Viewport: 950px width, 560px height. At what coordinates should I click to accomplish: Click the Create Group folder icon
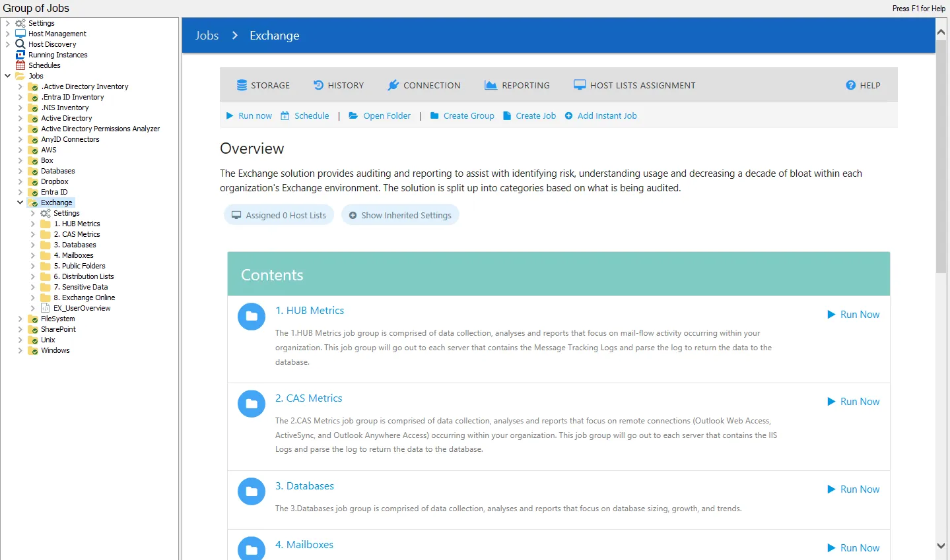coord(434,115)
